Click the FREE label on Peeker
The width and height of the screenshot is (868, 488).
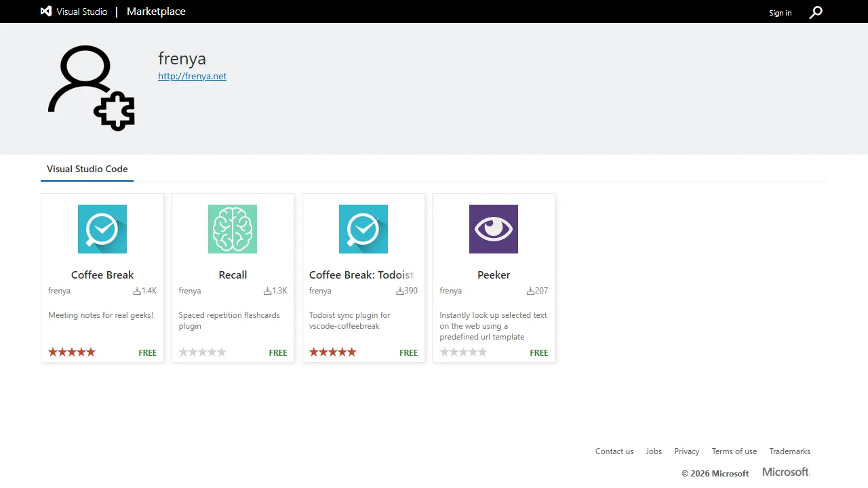(x=538, y=352)
